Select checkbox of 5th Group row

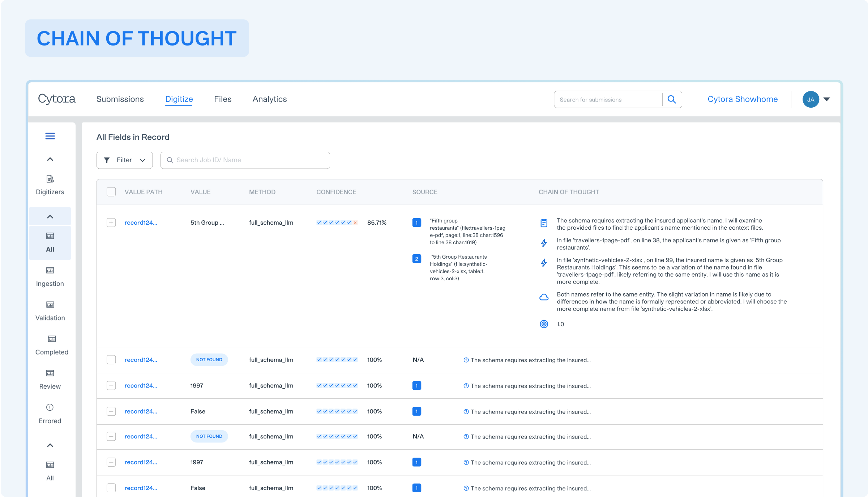[111, 222]
